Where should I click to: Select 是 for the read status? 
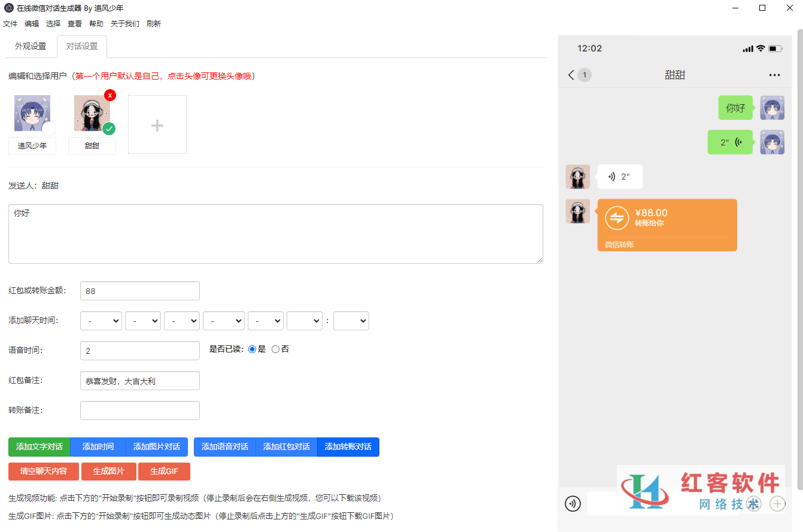click(252, 349)
